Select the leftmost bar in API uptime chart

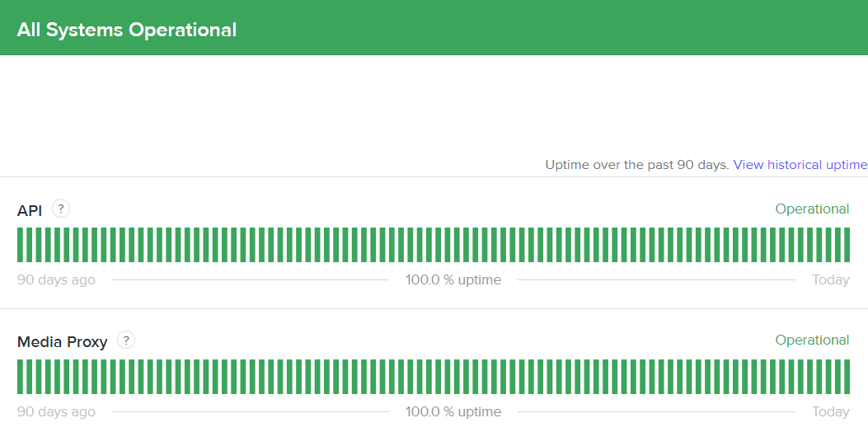21,245
